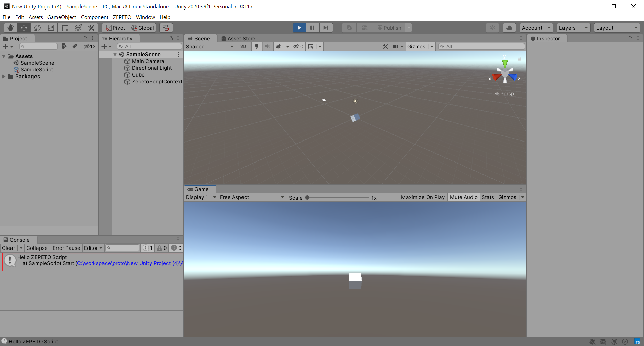
Task: Open the Shaded draw mode dropdown
Action: pos(210,46)
